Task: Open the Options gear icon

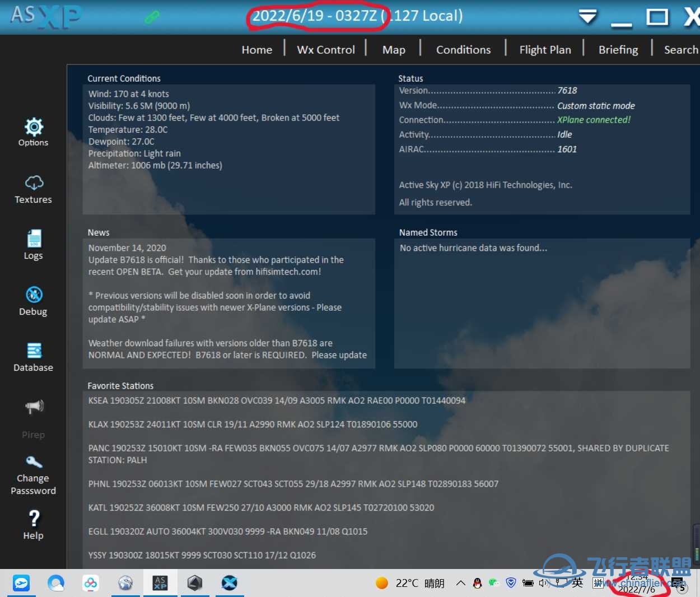Action: (x=34, y=127)
